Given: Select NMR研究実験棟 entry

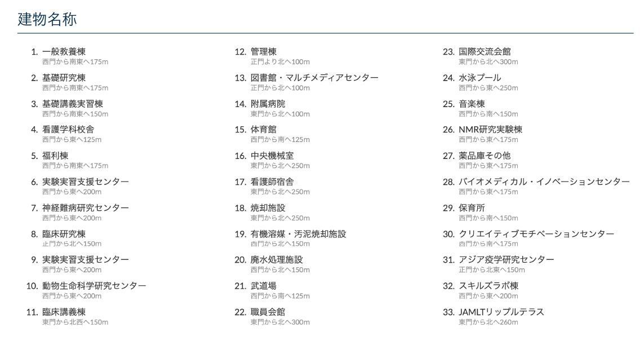Looking at the screenshot, I should pyautogui.click(x=490, y=130).
